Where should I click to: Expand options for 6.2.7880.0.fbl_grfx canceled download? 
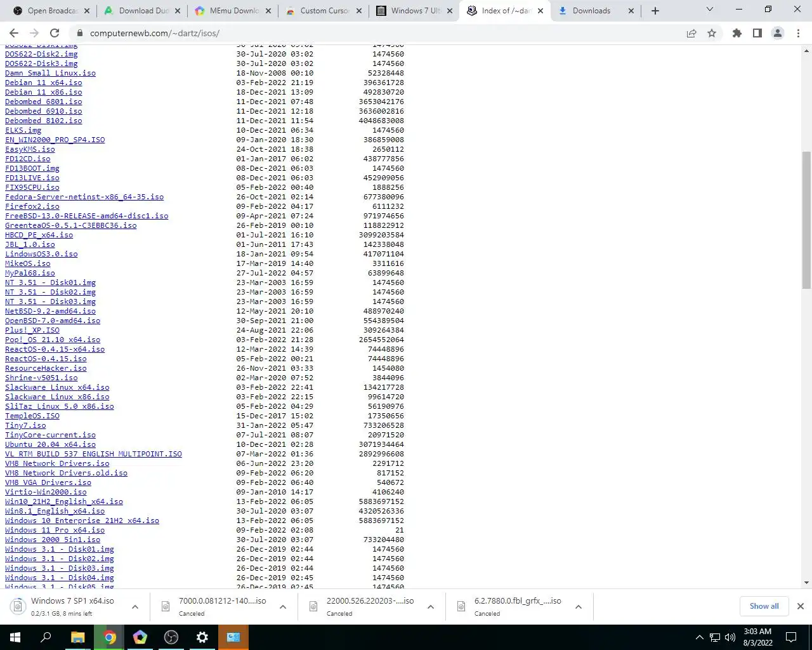point(579,607)
